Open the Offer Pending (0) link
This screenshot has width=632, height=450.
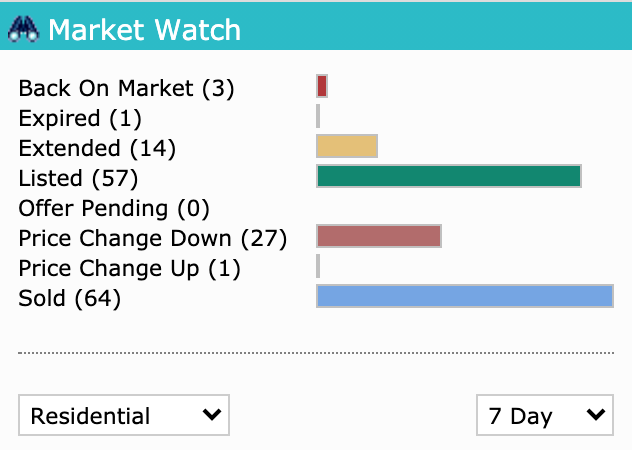[x=114, y=208]
